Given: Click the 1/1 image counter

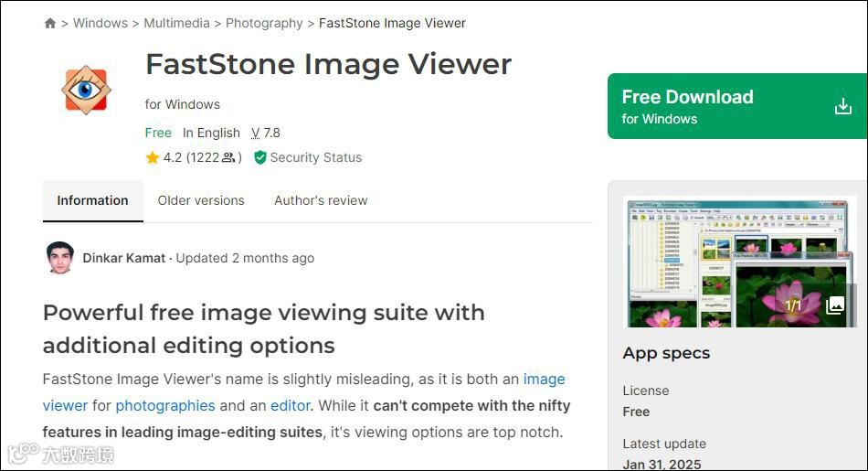Looking at the screenshot, I should [x=793, y=305].
